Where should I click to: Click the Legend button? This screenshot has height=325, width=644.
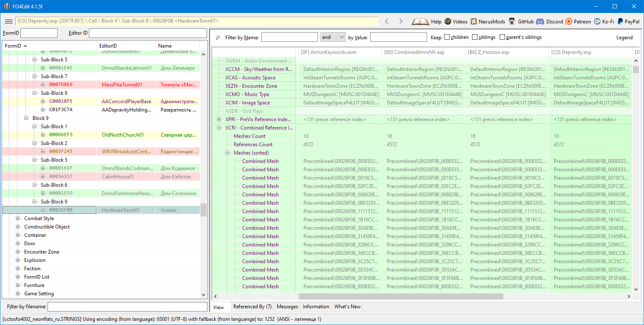[x=624, y=38]
